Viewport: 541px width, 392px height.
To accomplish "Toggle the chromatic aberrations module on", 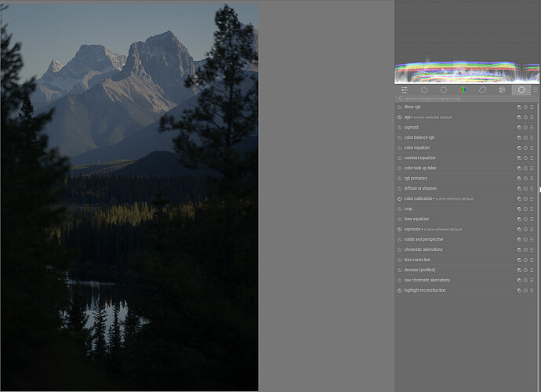I will [x=400, y=249].
